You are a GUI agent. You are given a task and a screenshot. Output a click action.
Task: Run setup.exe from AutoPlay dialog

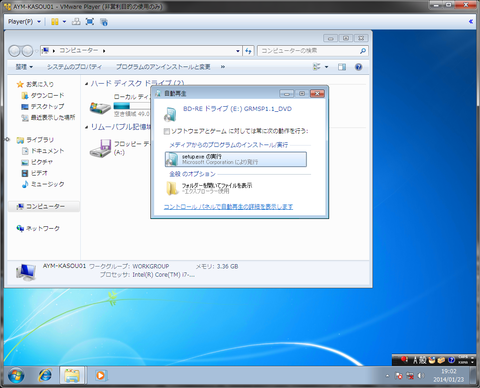236,159
